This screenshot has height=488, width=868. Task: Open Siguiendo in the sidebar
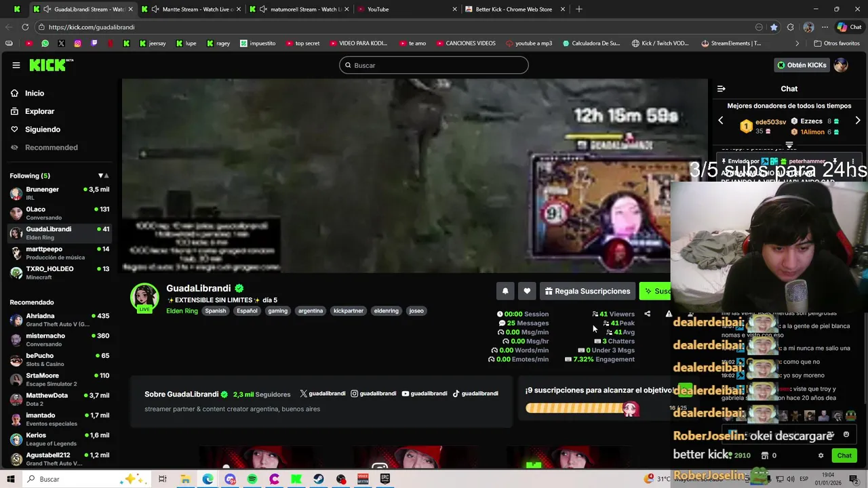pos(42,129)
